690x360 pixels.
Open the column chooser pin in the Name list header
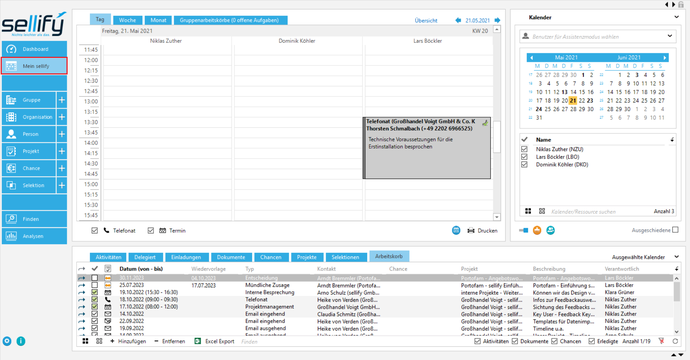[672, 140]
